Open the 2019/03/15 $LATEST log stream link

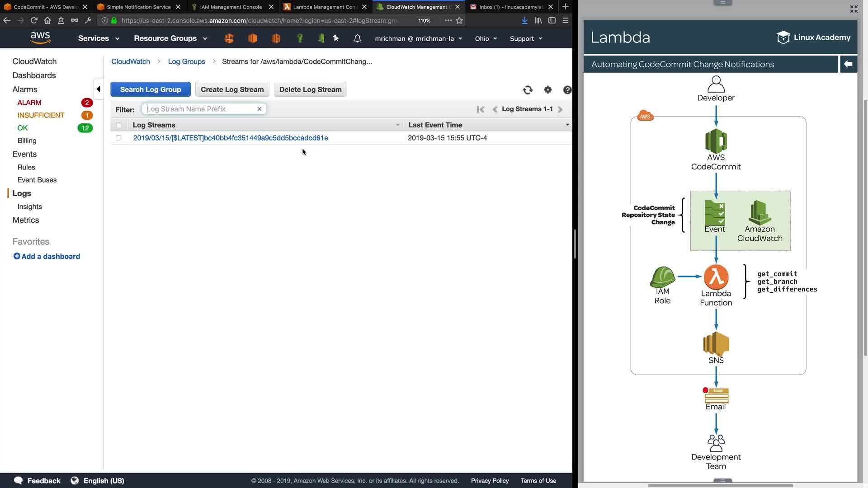[231, 138]
